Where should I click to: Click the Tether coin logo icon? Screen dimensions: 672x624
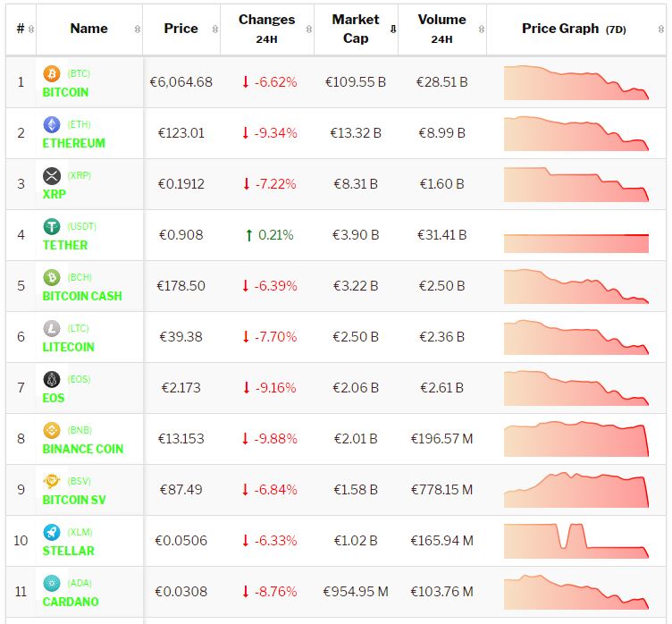(51, 226)
